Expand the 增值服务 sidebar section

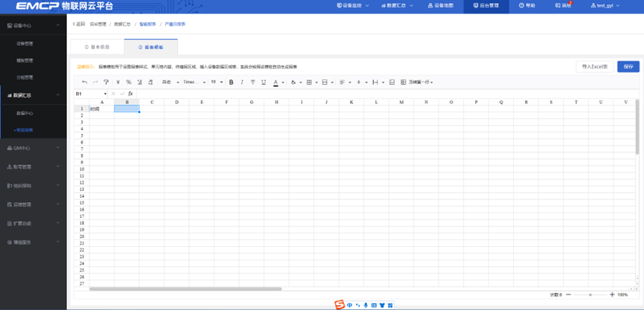[34, 242]
